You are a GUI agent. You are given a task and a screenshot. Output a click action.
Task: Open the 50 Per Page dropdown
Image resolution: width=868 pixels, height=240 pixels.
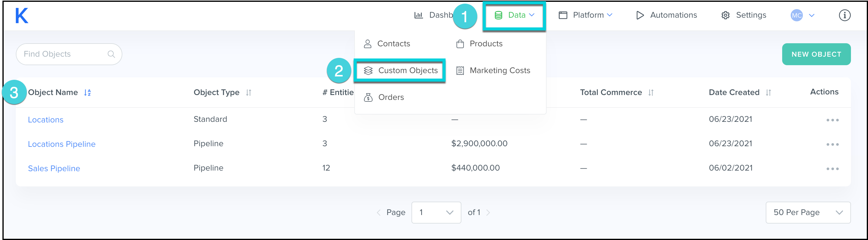(x=808, y=212)
